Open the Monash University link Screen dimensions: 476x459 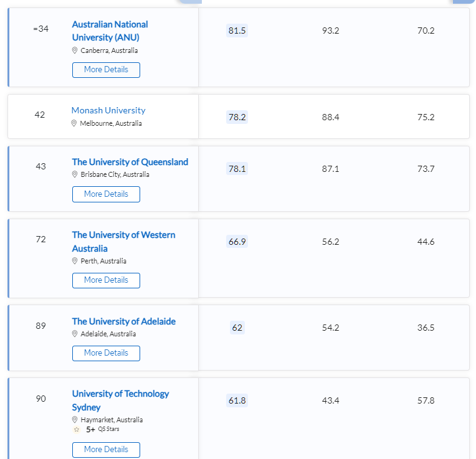[108, 110]
